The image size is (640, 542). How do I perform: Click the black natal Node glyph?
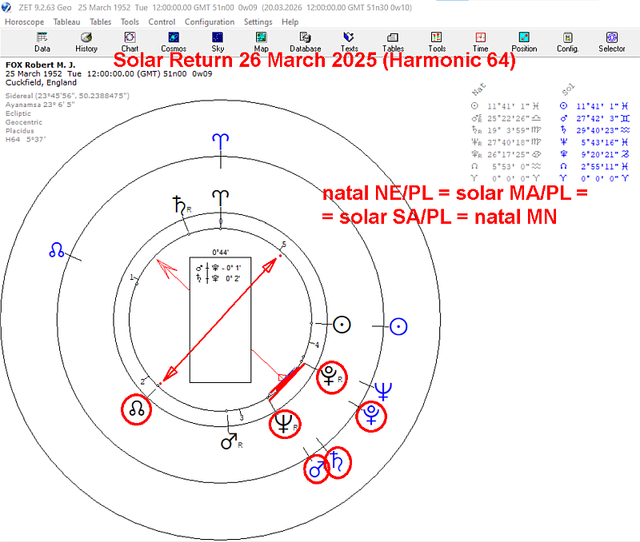[136, 409]
